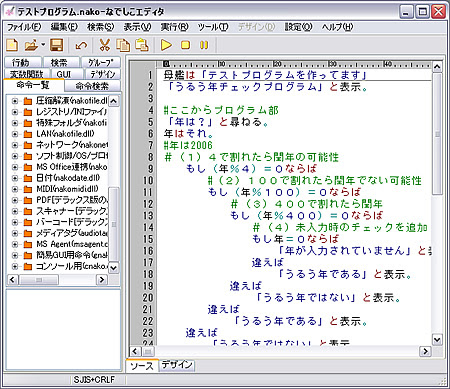
Task: Click the Paste clipboard icon
Action: pos(142,45)
